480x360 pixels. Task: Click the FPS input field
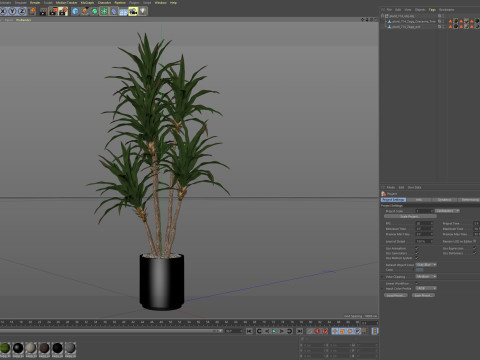tap(424, 223)
